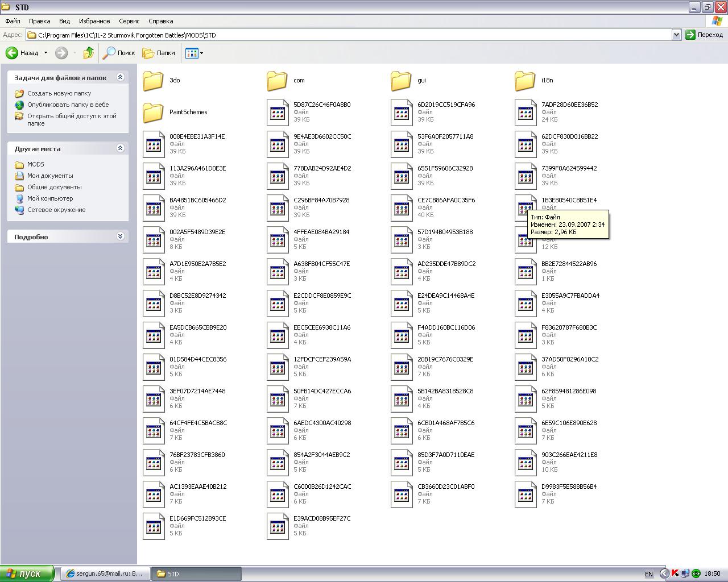Select file icon for 008E4EBE31A3F14E

(x=154, y=144)
